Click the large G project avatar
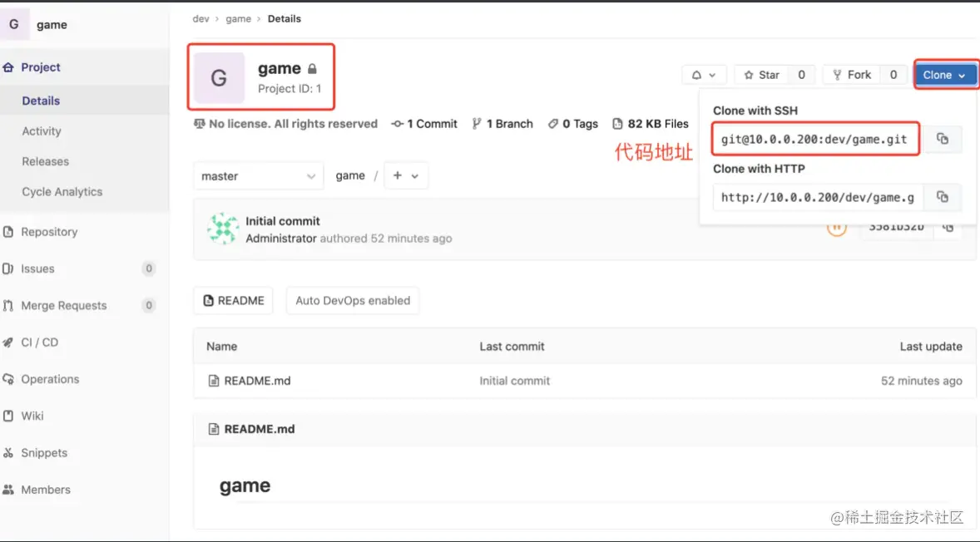 (219, 77)
